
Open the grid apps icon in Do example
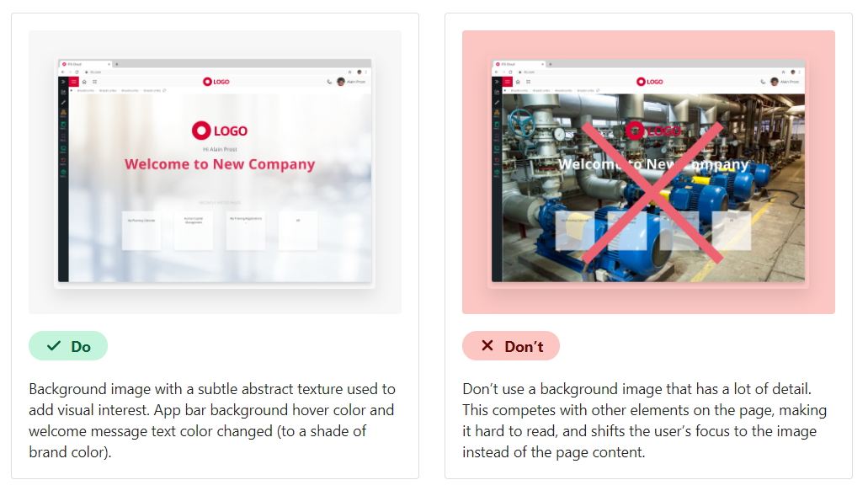(x=94, y=82)
